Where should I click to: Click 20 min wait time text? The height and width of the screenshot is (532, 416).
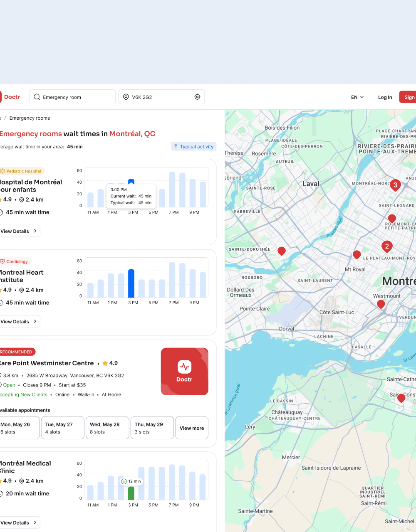point(27,493)
